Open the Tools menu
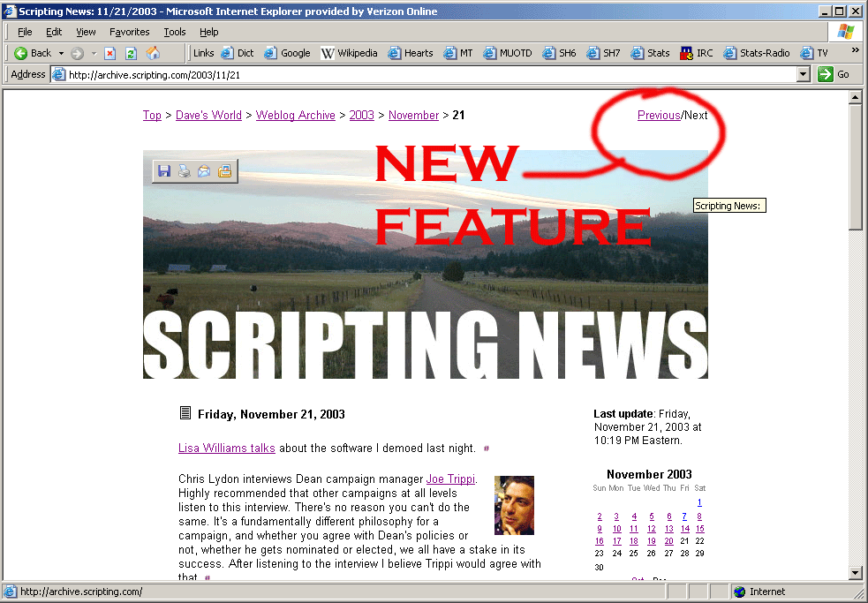The image size is (868, 603). [175, 32]
